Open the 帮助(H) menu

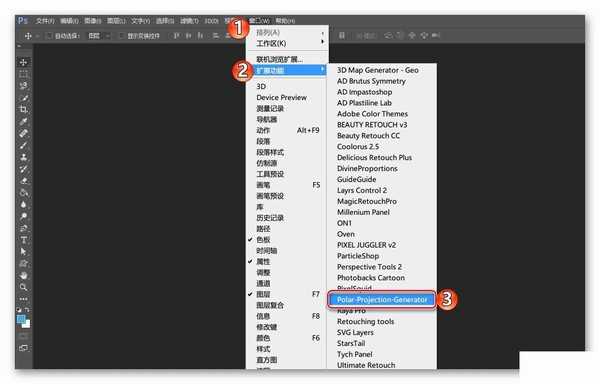tap(285, 21)
